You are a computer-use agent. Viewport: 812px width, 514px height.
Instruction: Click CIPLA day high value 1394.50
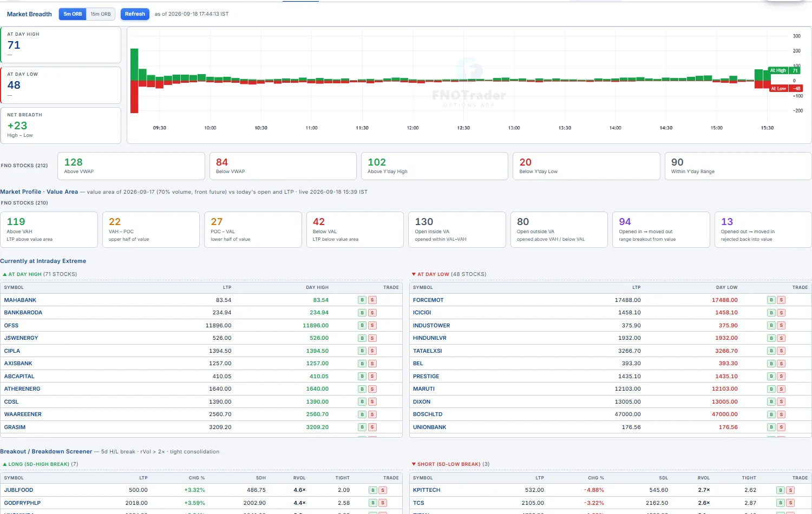click(x=317, y=351)
